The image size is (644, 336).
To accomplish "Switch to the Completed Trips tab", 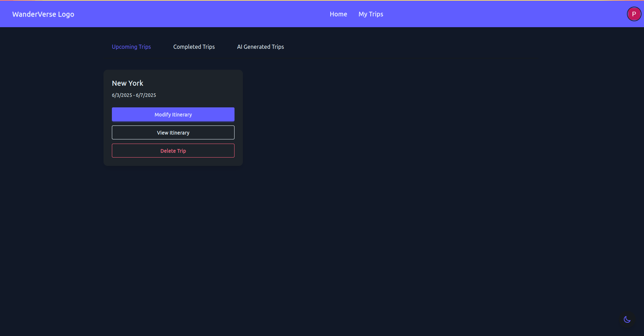I will click(x=194, y=47).
